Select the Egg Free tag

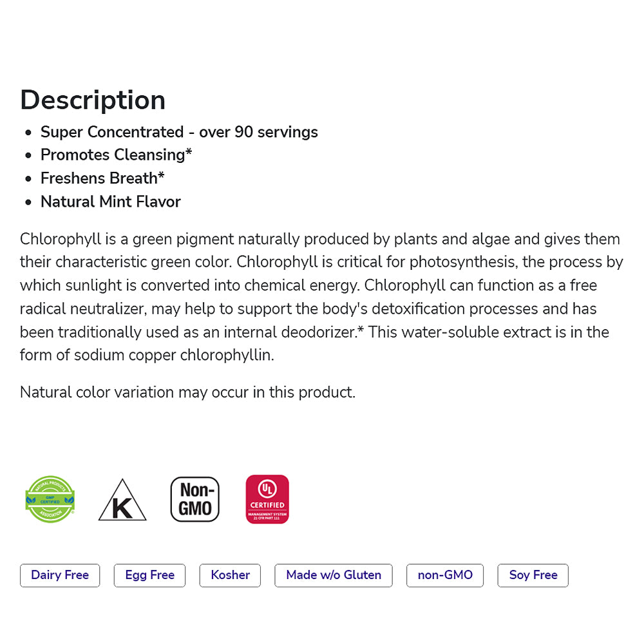pyautogui.click(x=149, y=575)
